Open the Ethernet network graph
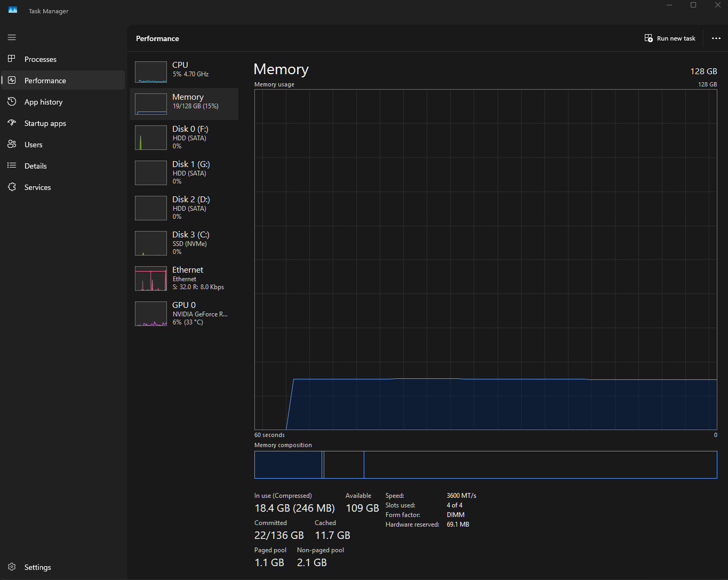 coord(184,278)
